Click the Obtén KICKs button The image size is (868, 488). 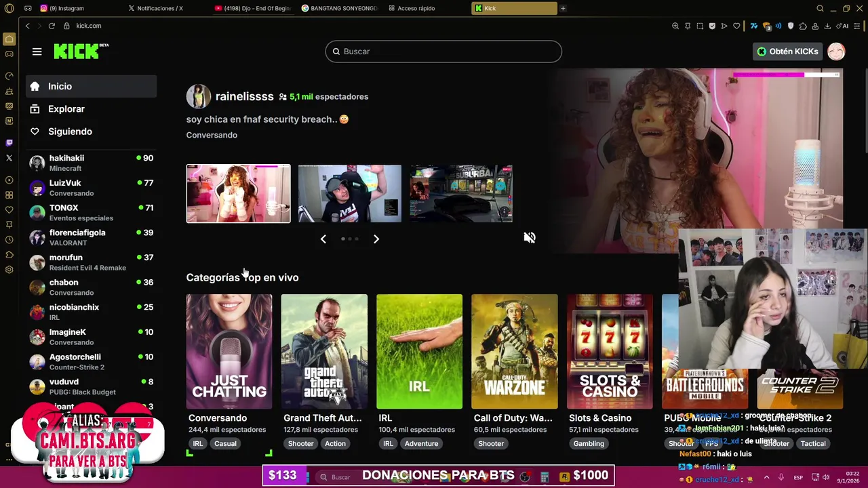[x=787, y=52]
